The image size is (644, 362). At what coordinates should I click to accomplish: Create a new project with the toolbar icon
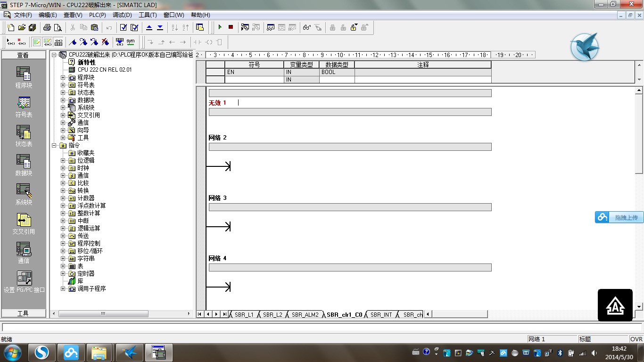tap(11, 27)
